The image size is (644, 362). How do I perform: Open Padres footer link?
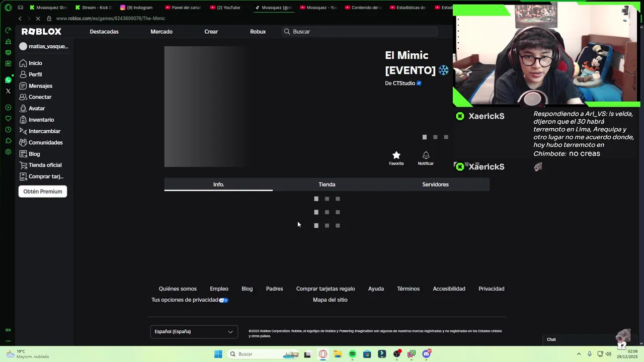(x=274, y=289)
